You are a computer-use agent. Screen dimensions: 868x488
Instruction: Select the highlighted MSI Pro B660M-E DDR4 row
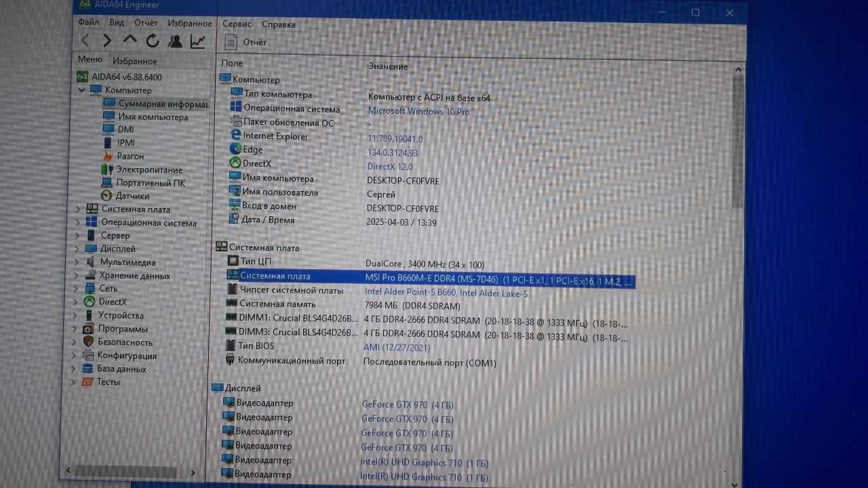tap(430, 277)
